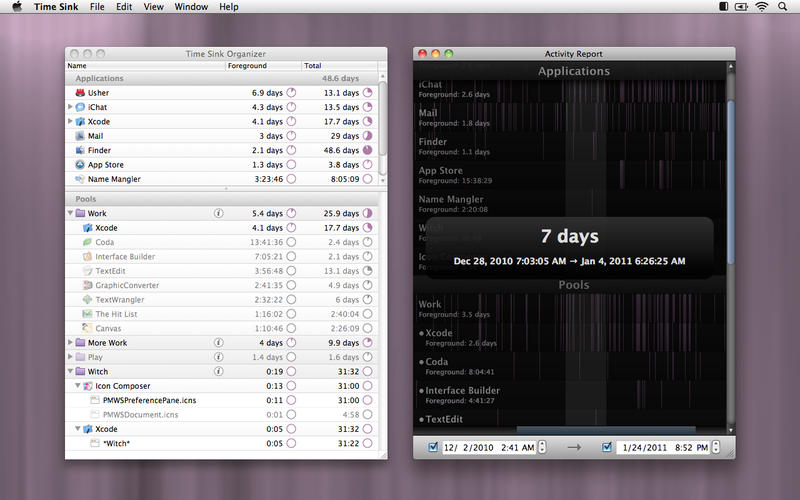
Task: Click the Applications heading in Activity Report
Action: (573, 71)
